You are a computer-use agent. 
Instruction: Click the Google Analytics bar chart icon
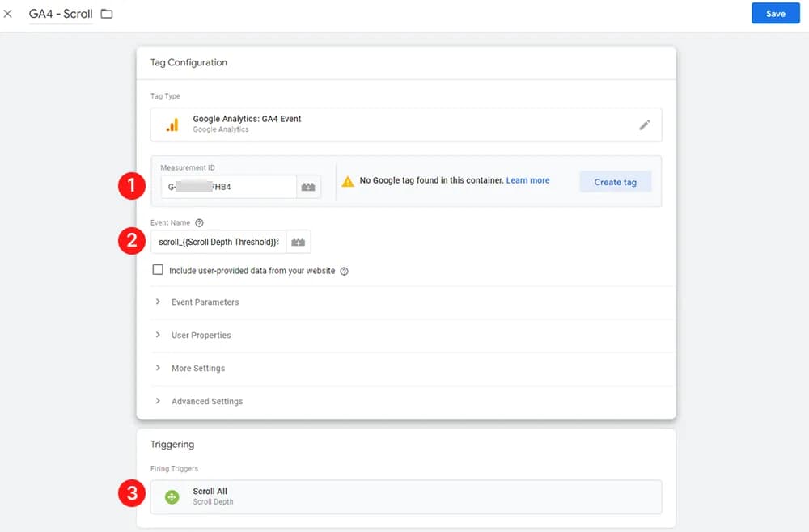[172, 125]
